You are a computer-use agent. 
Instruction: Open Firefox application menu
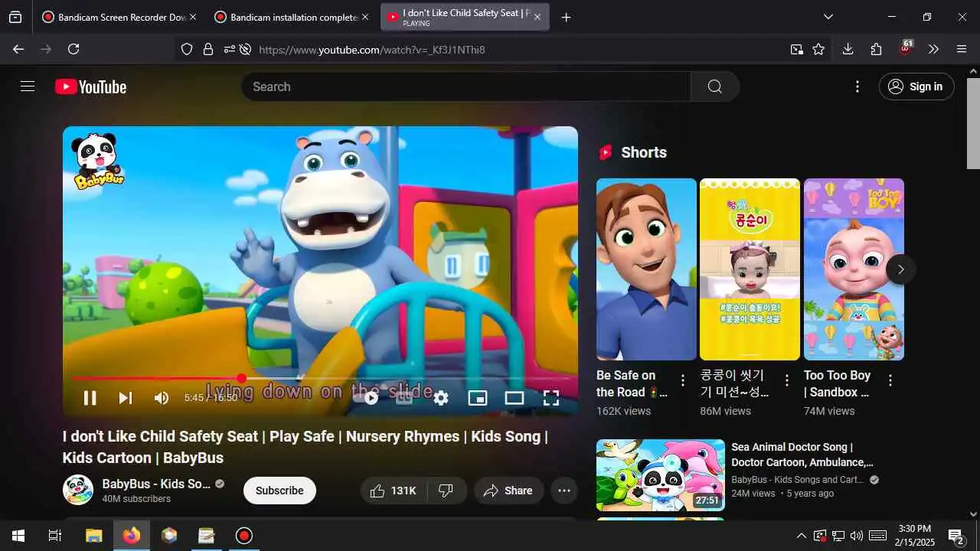point(962,49)
